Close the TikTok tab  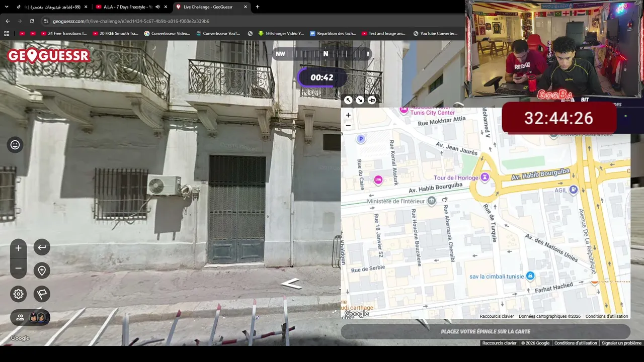coord(86,7)
